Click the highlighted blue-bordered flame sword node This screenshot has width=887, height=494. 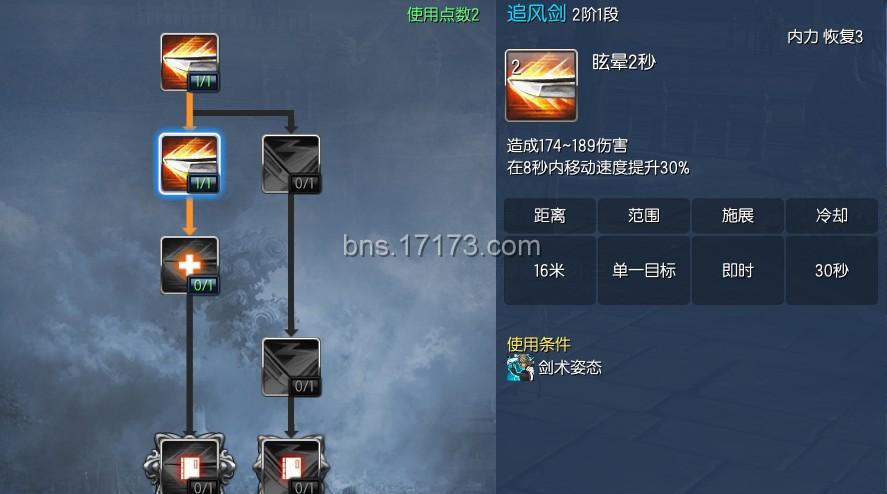click(x=190, y=164)
